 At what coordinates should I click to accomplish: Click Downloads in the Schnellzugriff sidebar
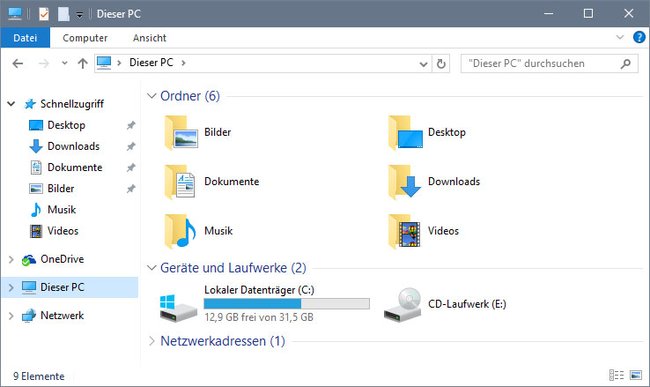(73, 146)
